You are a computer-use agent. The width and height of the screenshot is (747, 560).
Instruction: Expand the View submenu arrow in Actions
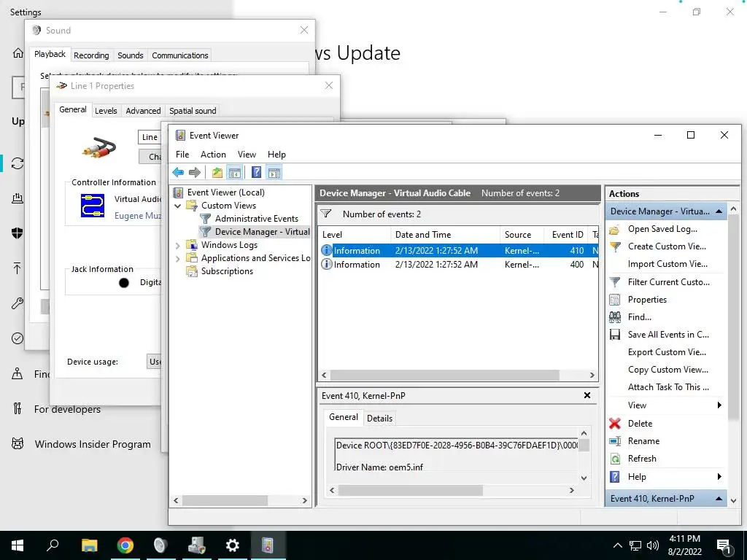719,405
